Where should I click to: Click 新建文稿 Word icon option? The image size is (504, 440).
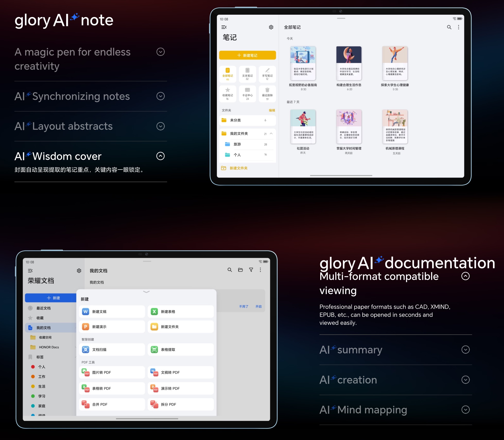pyautogui.click(x=112, y=312)
